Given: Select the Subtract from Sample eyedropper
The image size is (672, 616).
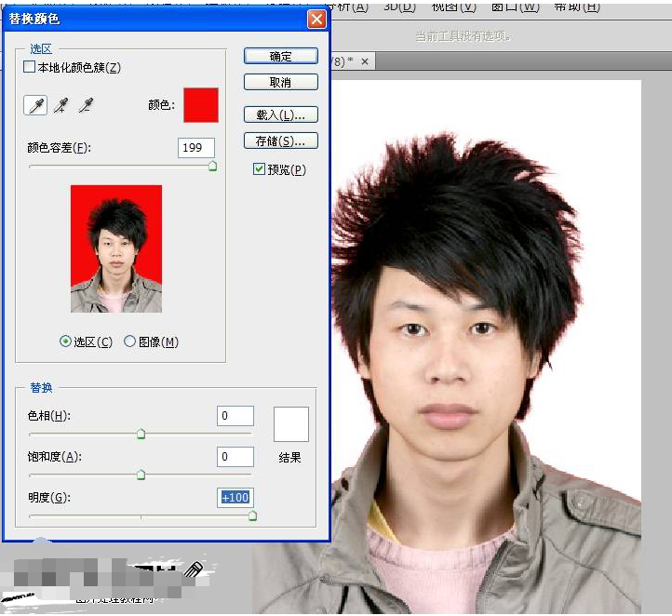Looking at the screenshot, I should [x=86, y=105].
